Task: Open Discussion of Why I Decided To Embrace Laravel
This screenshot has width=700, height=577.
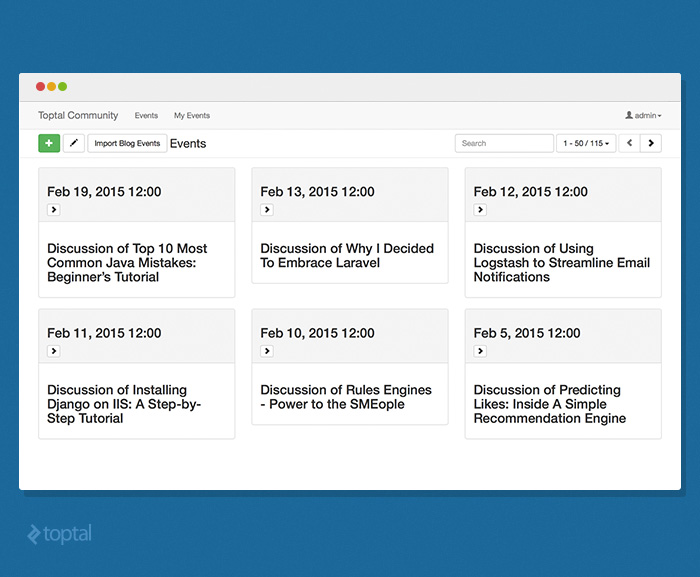Action: pyautogui.click(x=347, y=255)
